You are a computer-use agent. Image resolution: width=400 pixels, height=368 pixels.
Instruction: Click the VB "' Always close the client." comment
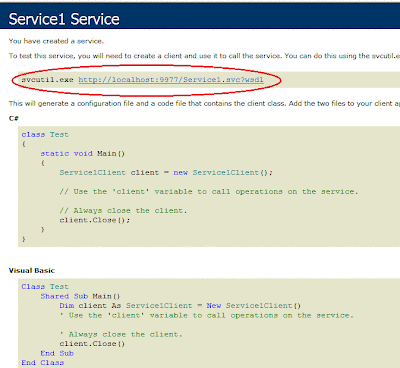coord(121,334)
